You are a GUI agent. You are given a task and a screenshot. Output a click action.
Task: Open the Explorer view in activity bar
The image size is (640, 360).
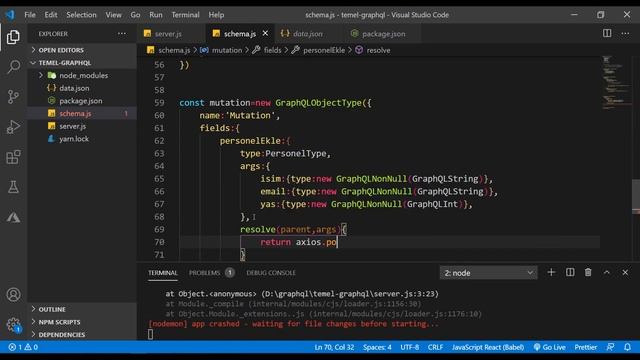pos(13,37)
